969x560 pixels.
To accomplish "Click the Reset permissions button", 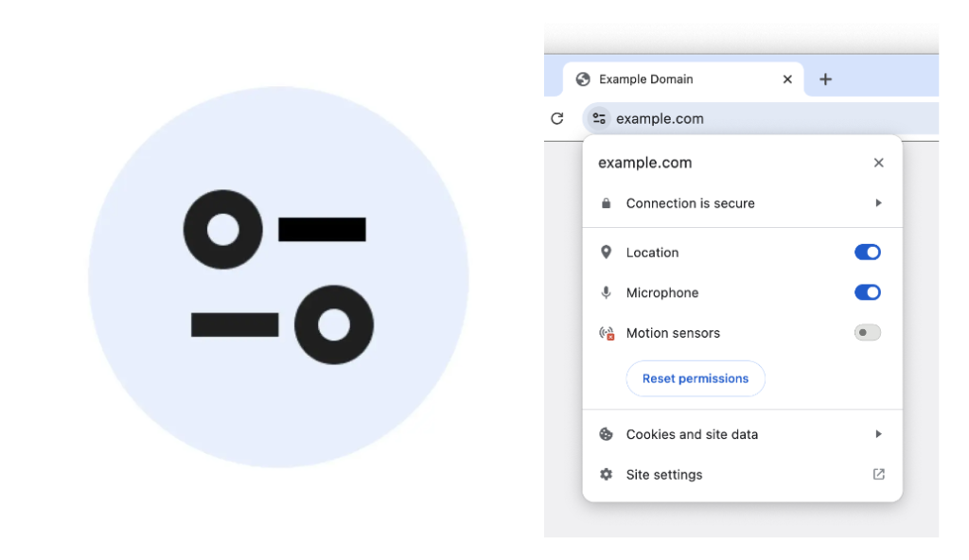I will (696, 378).
